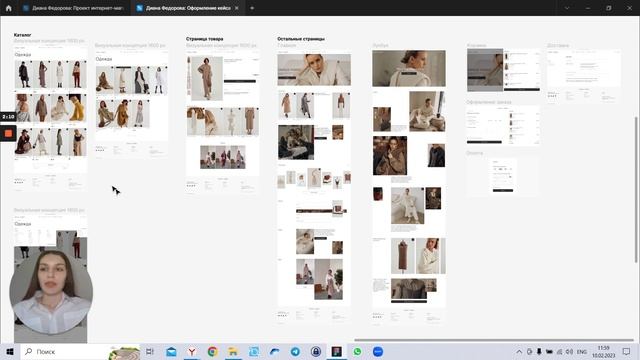
Task: Open the blue swoosh app on the taskbar
Action: tap(274, 351)
